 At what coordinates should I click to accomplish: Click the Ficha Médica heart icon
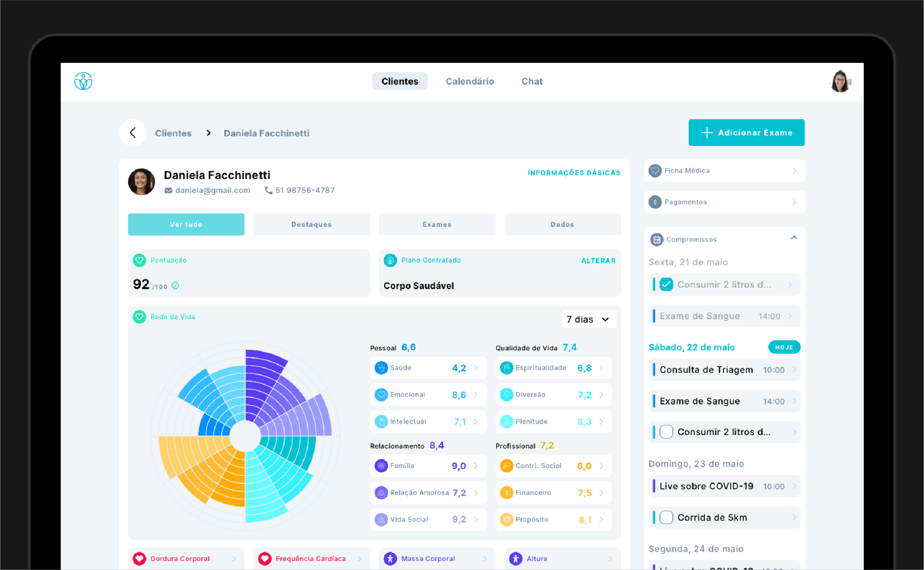click(655, 171)
